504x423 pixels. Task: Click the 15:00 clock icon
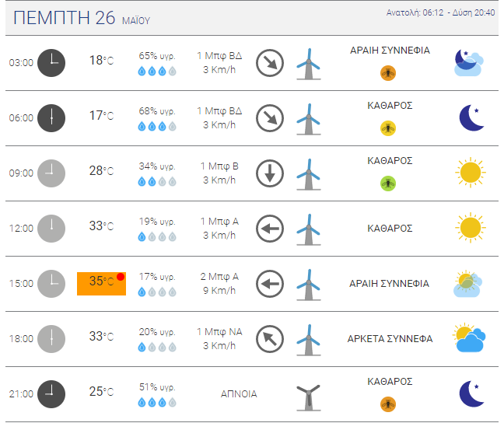click(52, 283)
